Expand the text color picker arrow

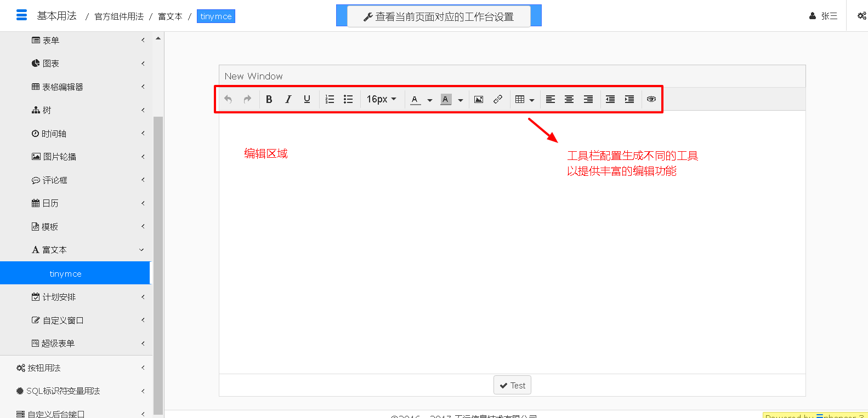pos(430,100)
